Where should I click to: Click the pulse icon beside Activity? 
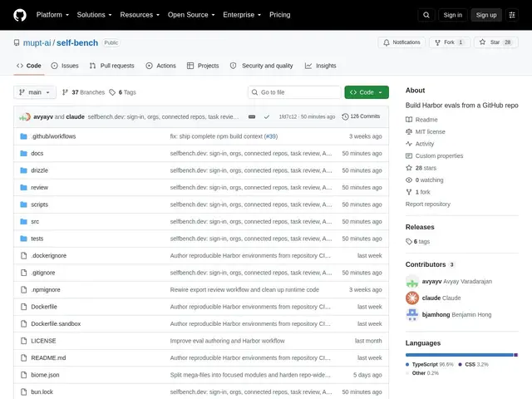coord(409,144)
